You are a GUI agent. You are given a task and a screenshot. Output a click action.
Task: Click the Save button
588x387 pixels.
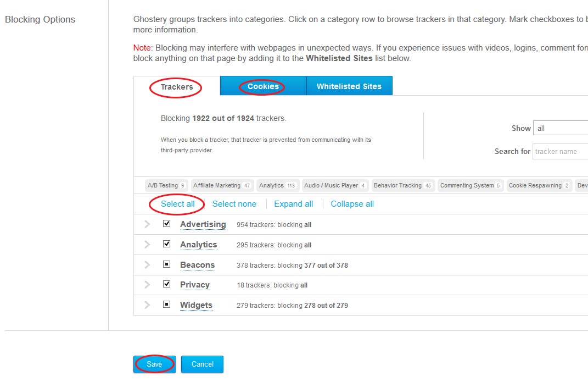point(154,364)
